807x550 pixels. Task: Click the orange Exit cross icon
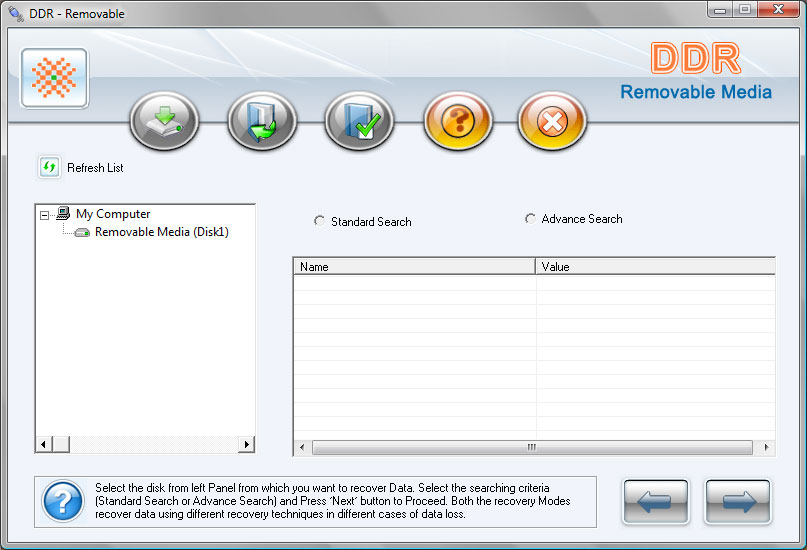551,122
